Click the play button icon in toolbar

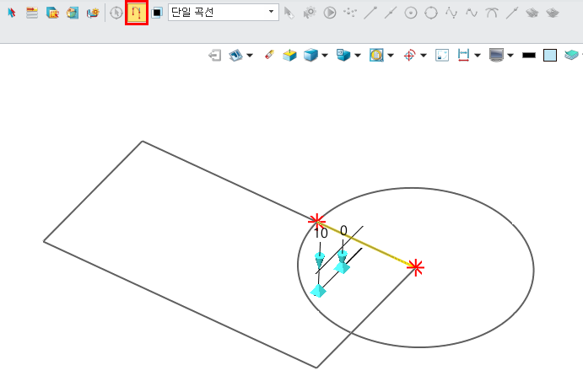pos(330,13)
